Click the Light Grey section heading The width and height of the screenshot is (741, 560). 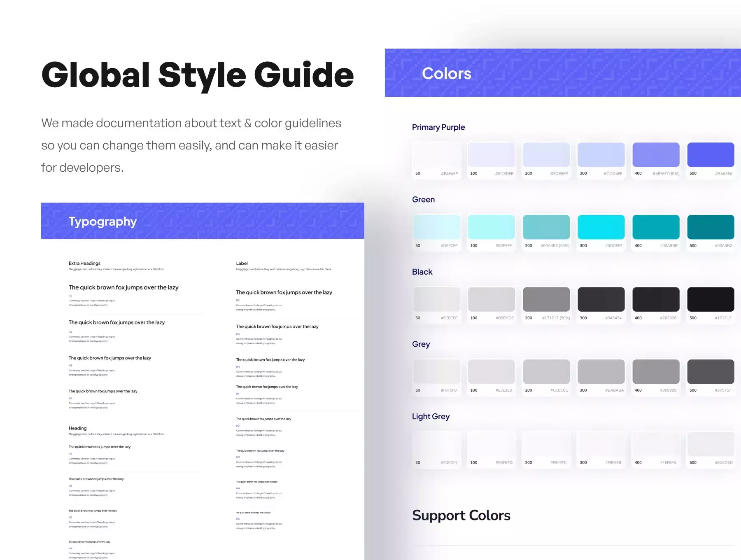click(431, 416)
